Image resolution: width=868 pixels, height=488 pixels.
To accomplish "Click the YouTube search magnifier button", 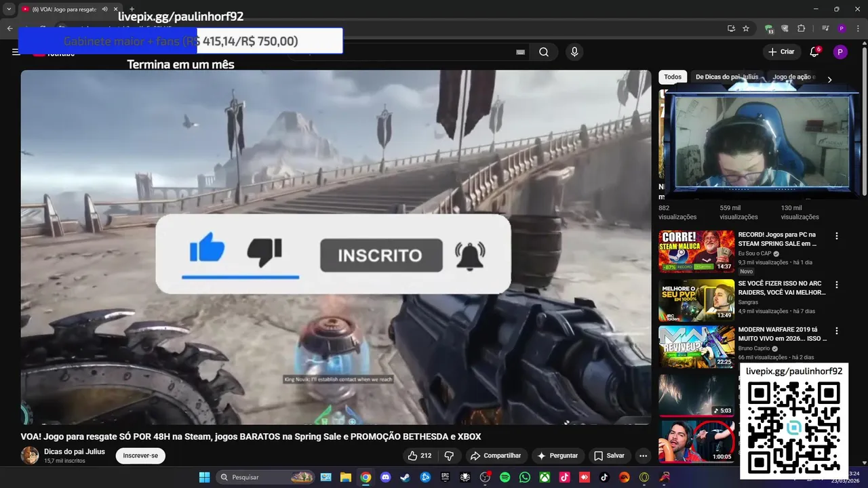I will 544,52.
